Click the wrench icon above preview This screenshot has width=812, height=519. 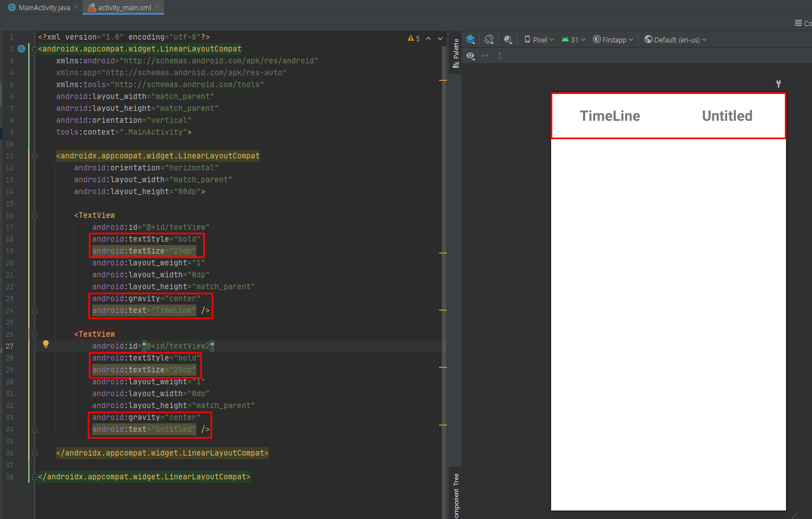click(779, 84)
